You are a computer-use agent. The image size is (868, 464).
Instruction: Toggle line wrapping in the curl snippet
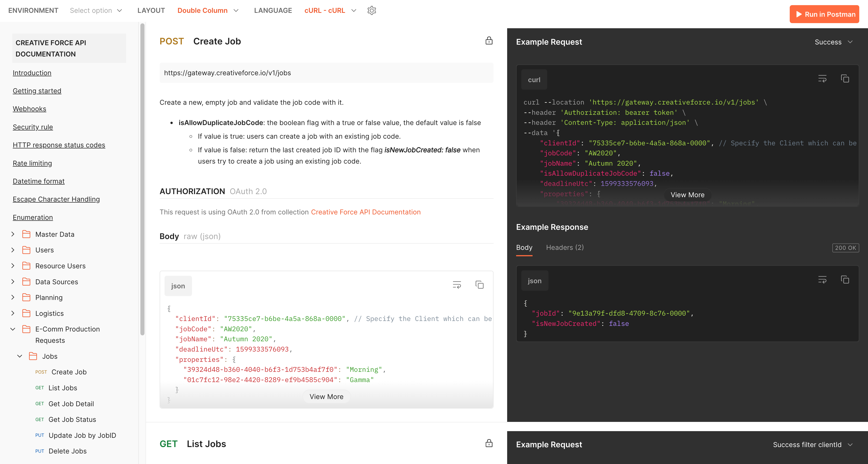[822, 79]
